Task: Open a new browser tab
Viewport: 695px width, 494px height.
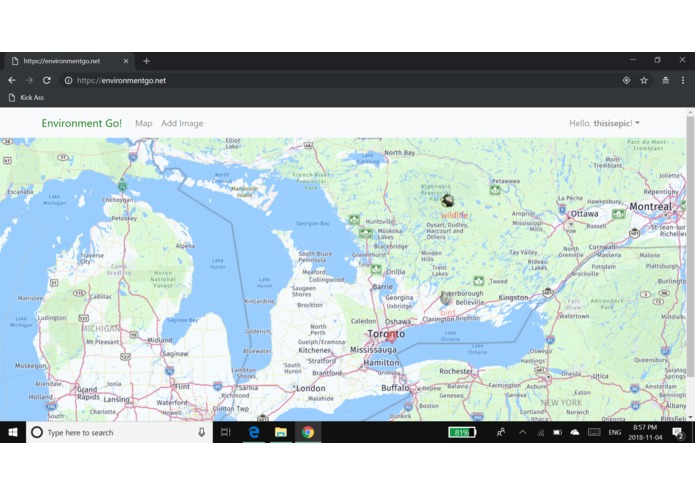Action: [x=146, y=61]
